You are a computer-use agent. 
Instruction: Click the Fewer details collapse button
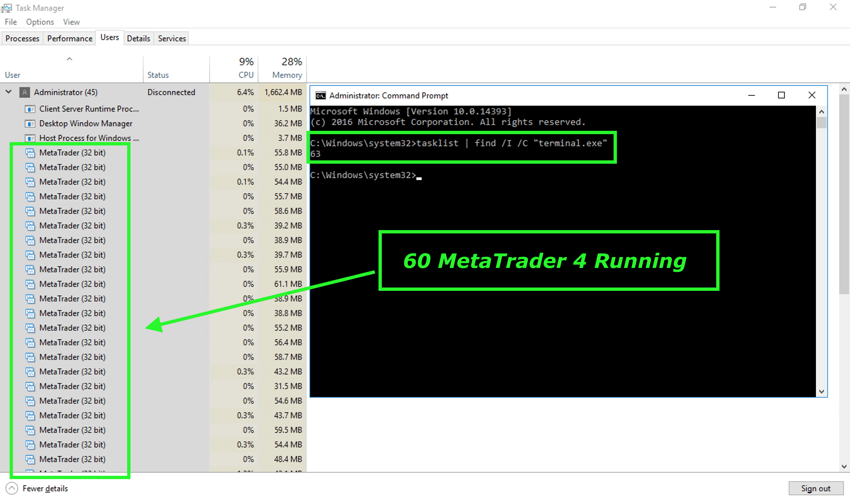[12, 488]
